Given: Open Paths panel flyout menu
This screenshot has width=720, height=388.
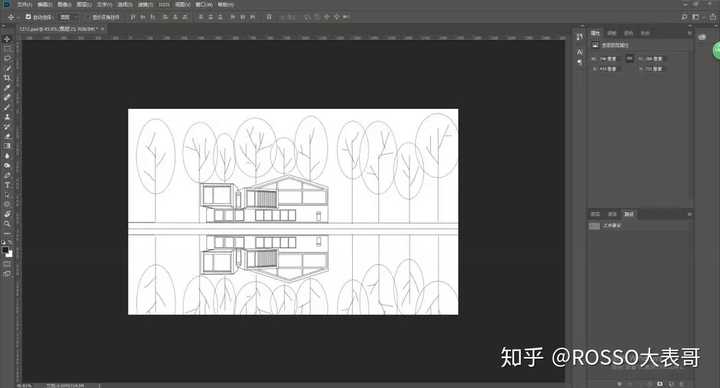Looking at the screenshot, I should tap(689, 214).
